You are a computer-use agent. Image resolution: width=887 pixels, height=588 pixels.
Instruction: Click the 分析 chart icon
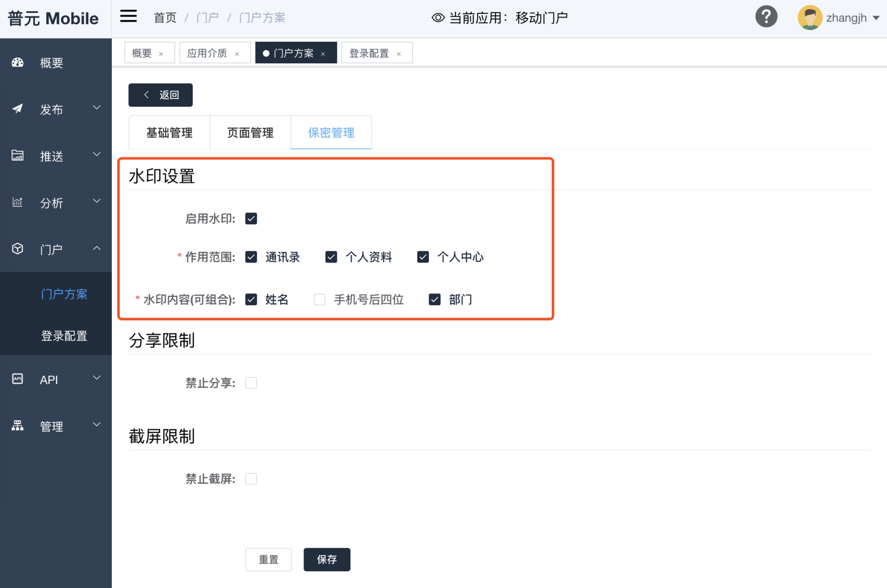18,202
